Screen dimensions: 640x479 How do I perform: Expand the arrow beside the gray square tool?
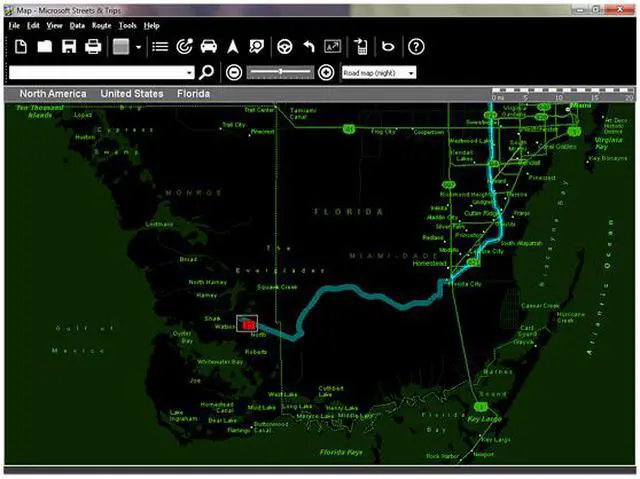pyautogui.click(x=138, y=47)
